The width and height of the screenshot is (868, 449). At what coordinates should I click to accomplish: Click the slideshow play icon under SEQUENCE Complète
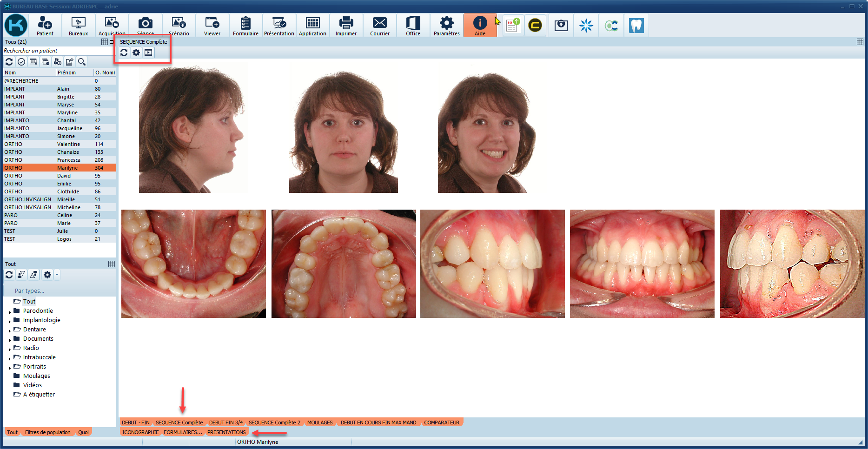click(x=148, y=53)
